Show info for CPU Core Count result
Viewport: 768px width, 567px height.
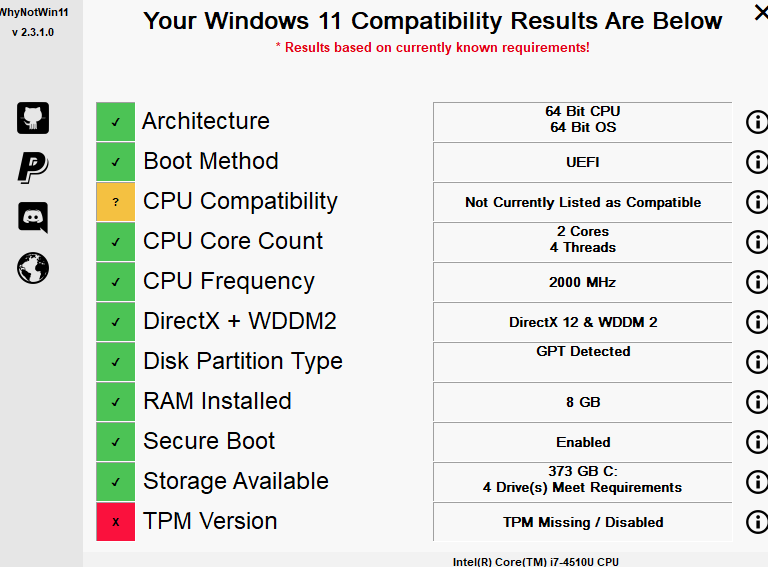coord(757,242)
